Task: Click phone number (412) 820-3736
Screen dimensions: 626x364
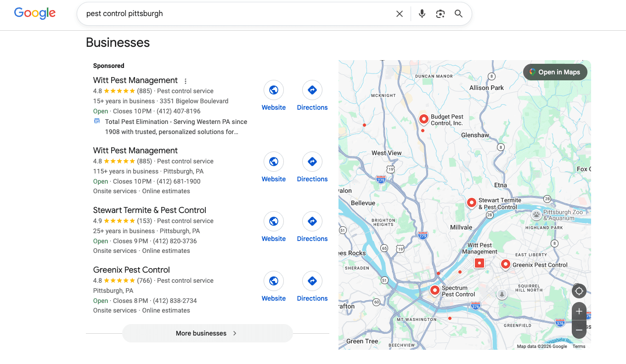Action: (175, 241)
